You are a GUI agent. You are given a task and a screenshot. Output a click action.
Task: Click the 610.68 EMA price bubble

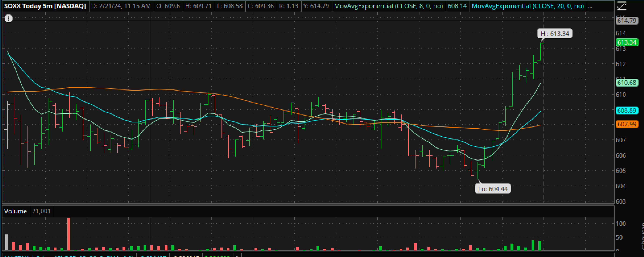[x=627, y=83]
